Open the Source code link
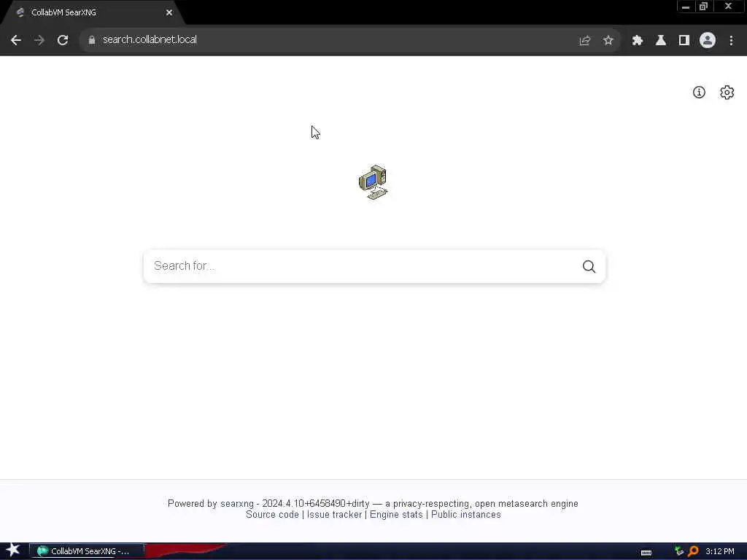The width and height of the screenshot is (747, 560). pyautogui.click(x=272, y=515)
